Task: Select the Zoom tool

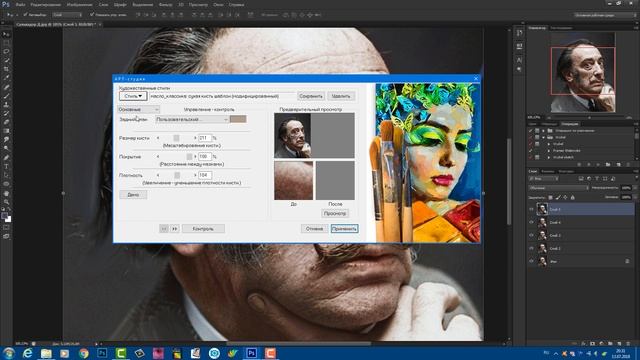Action: pyautogui.click(x=6, y=202)
